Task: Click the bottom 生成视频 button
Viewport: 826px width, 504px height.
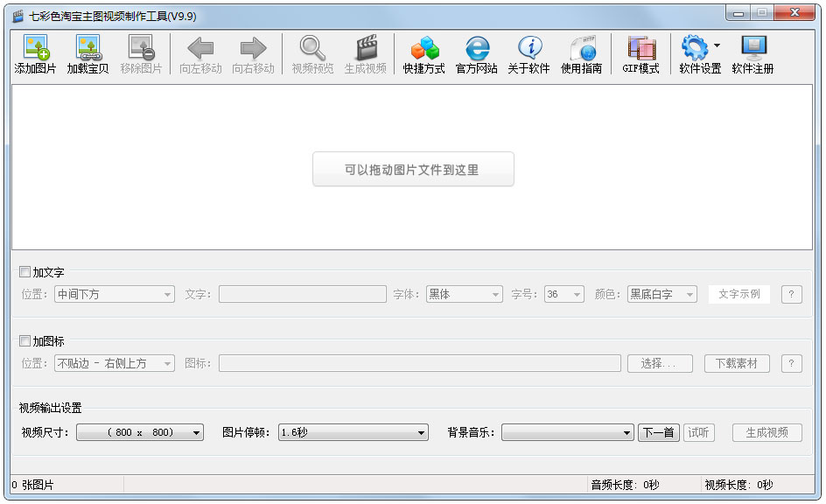Action: click(767, 432)
